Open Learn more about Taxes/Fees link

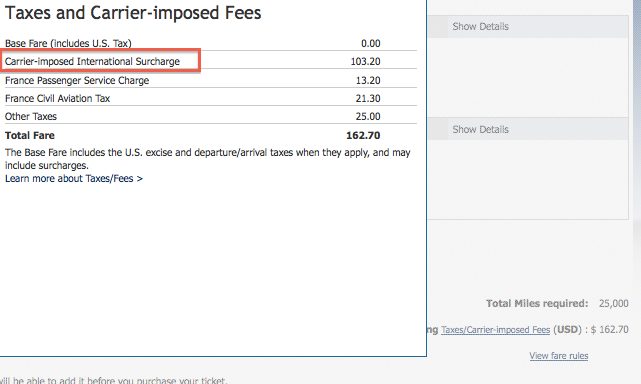[x=74, y=179]
